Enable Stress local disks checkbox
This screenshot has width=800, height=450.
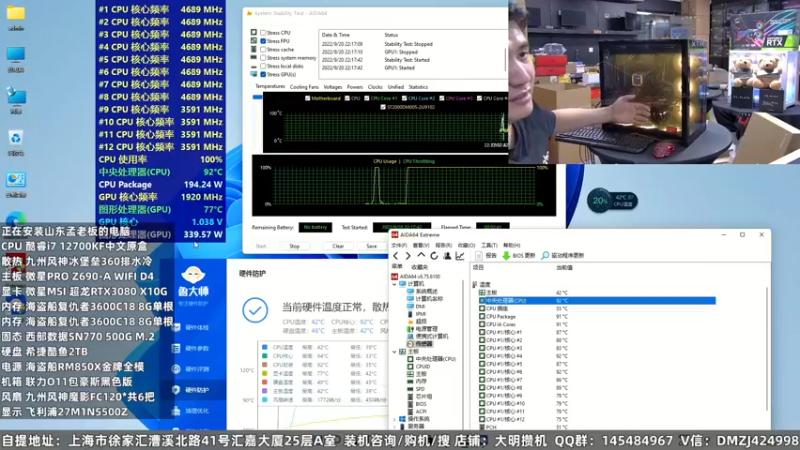point(263,66)
